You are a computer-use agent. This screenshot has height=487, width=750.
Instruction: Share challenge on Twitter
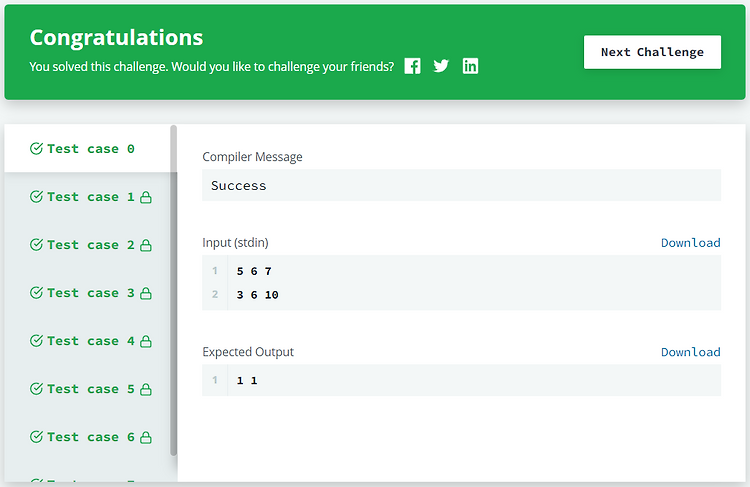(x=441, y=66)
